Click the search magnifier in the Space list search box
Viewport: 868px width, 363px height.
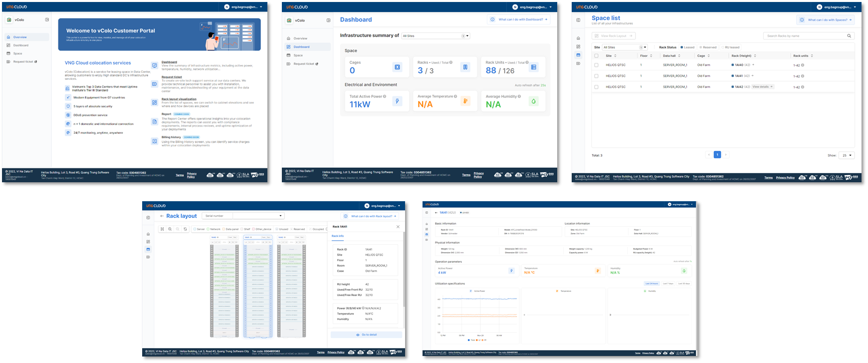click(x=849, y=36)
